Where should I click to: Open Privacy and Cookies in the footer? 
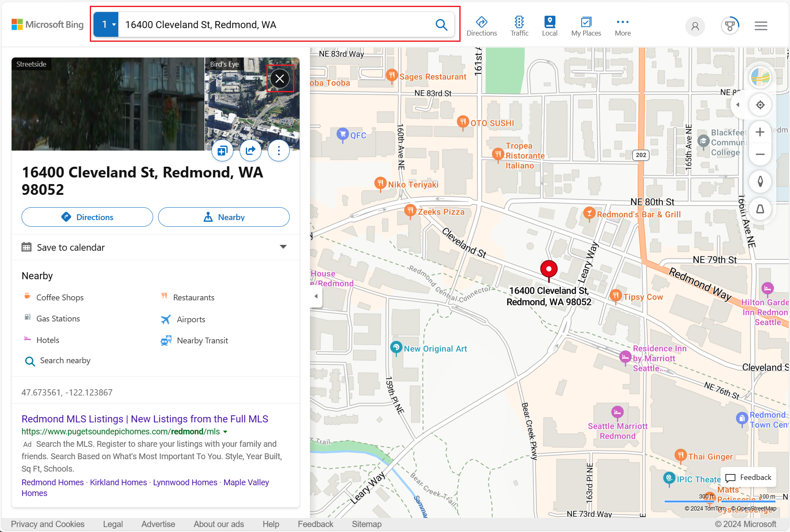pyautogui.click(x=48, y=524)
